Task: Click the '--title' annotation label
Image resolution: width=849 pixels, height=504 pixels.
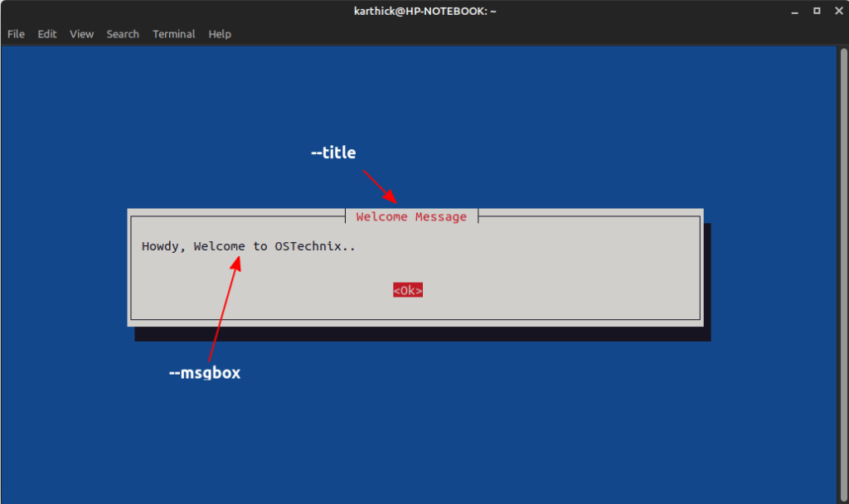Action: tap(333, 153)
